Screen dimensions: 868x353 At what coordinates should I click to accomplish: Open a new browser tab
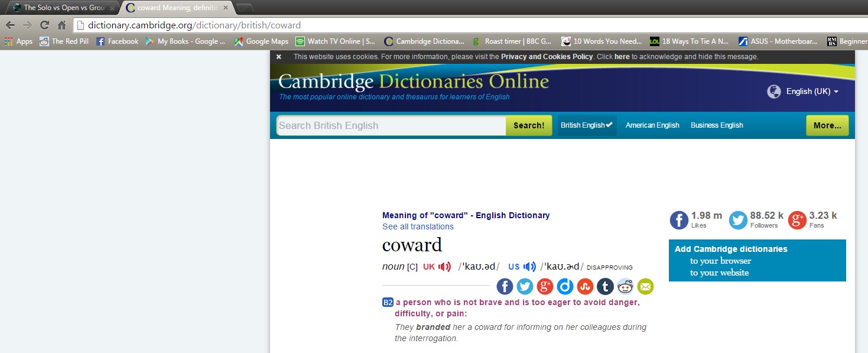tap(245, 8)
